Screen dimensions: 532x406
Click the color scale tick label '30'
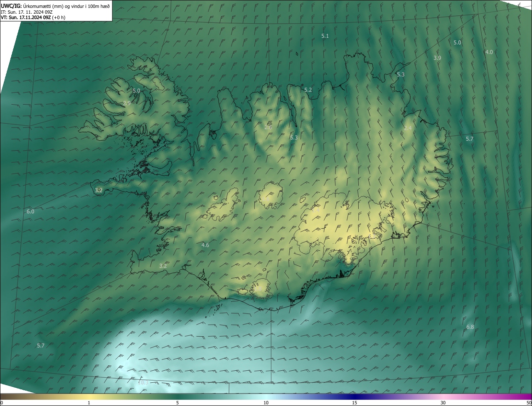click(x=443, y=403)
